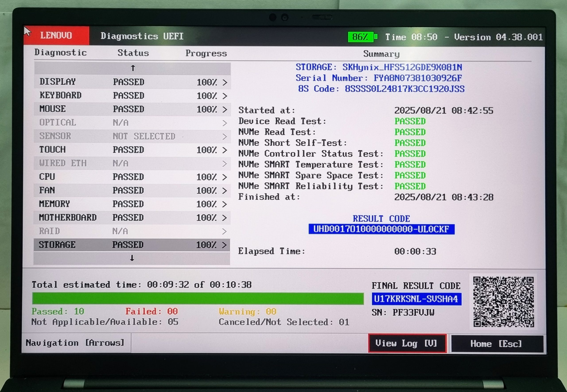The width and height of the screenshot is (567, 392).
Task: Expand the CPU row chevron
Action: pos(224,177)
